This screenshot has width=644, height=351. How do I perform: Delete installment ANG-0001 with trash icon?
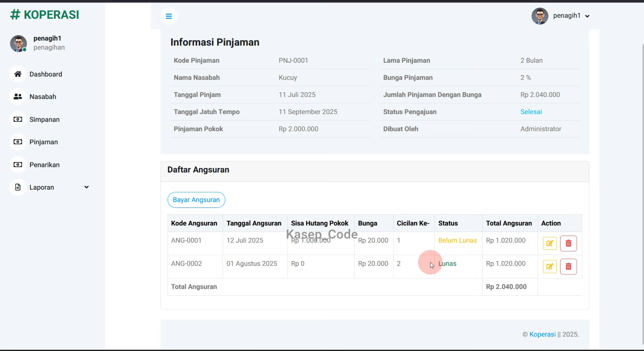click(x=568, y=243)
